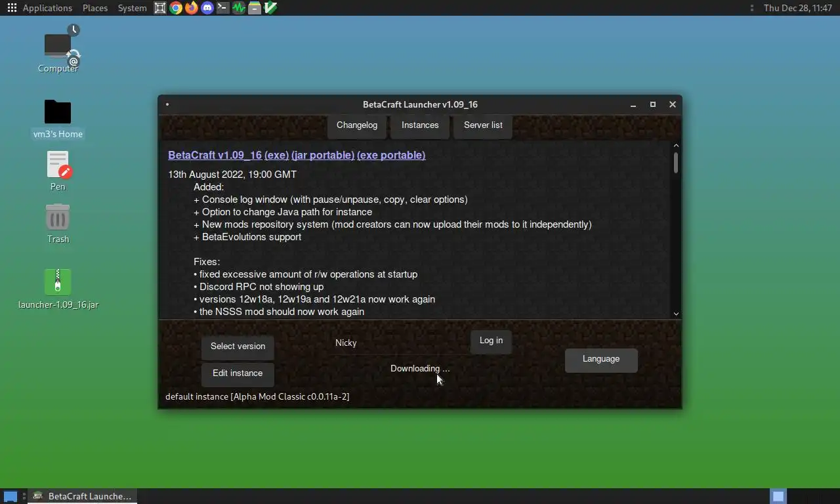Select the Pen desktop icon
Viewport: 840px width, 504px height.
pos(58,171)
